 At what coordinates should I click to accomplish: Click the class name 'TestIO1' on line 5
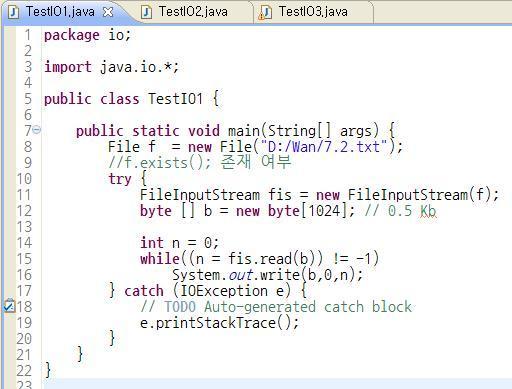tap(175, 99)
